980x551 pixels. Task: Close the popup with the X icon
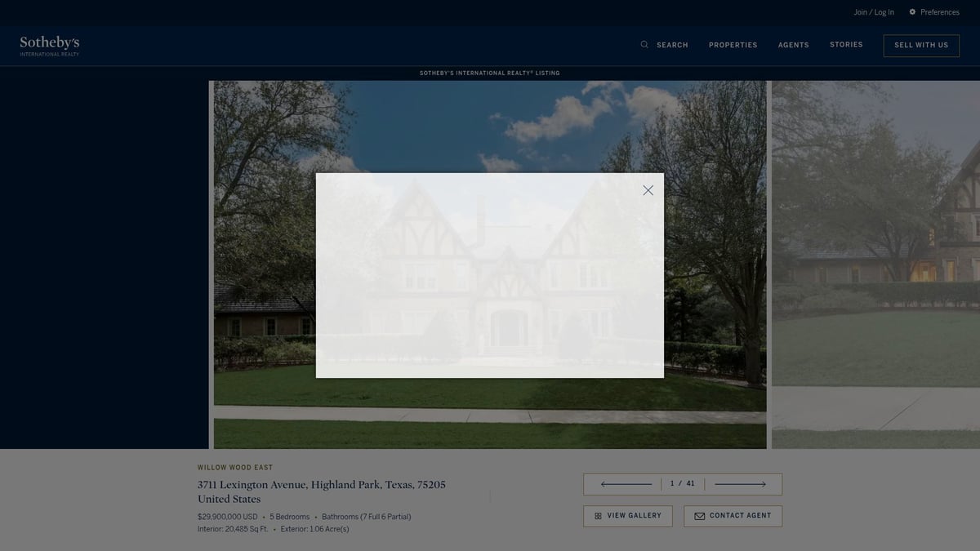point(648,189)
